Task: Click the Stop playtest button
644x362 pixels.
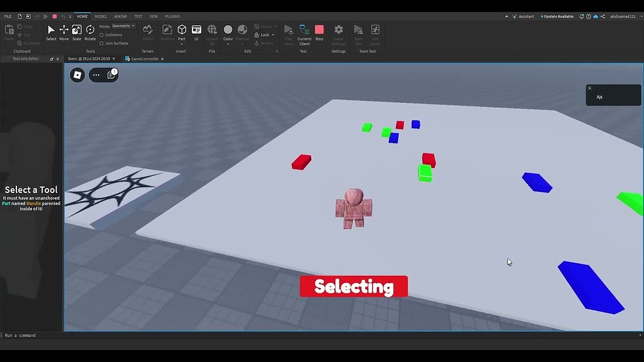Action: (x=319, y=30)
